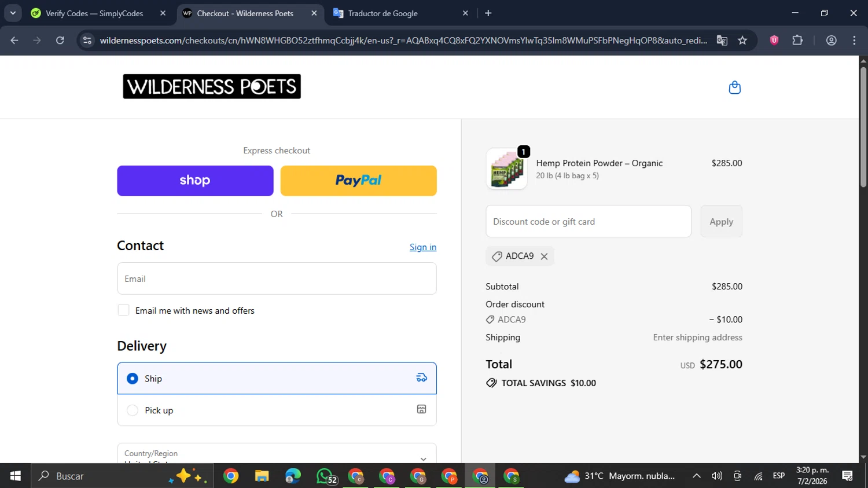Screen dimensions: 868x488
Task: Open the Windows Start menu
Action: coord(16,476)
